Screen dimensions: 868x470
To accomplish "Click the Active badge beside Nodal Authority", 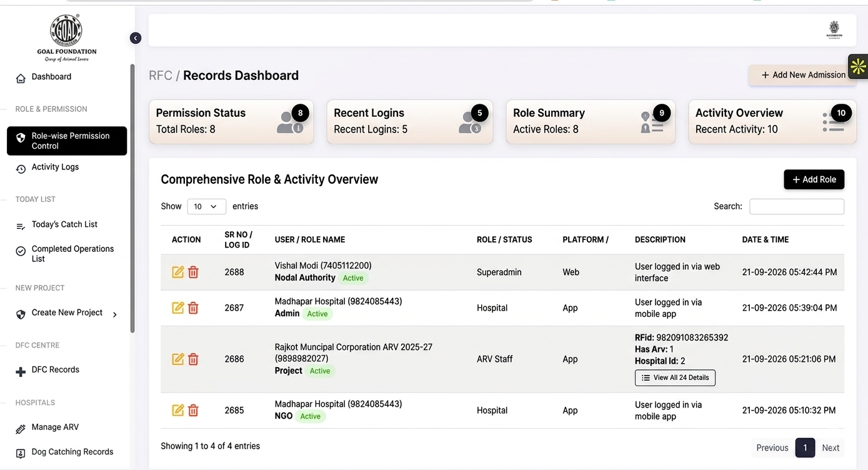I will tap(353, 278).
